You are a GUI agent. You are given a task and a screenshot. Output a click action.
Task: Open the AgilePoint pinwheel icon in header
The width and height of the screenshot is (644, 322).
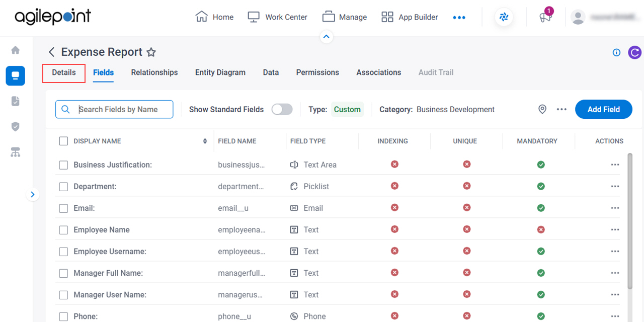pos(504,17)
